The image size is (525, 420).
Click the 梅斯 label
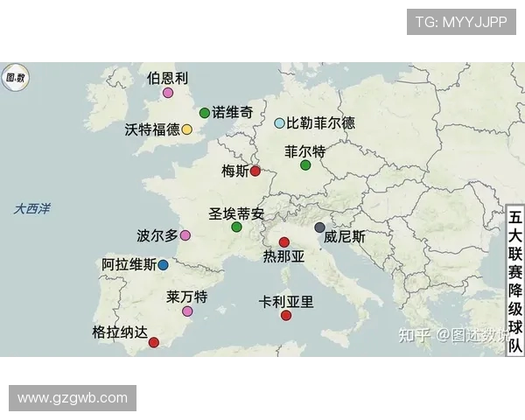coord(235,171)
